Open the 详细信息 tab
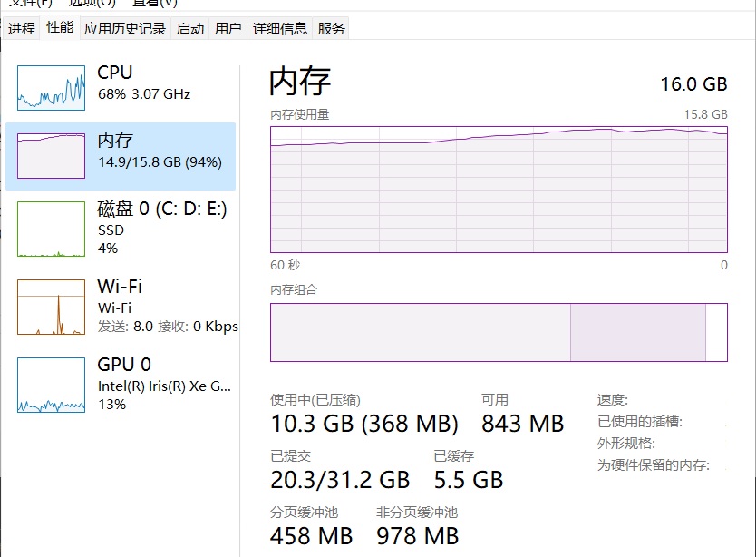The width and height of the screenshot is (756, 557). [280, 29]
